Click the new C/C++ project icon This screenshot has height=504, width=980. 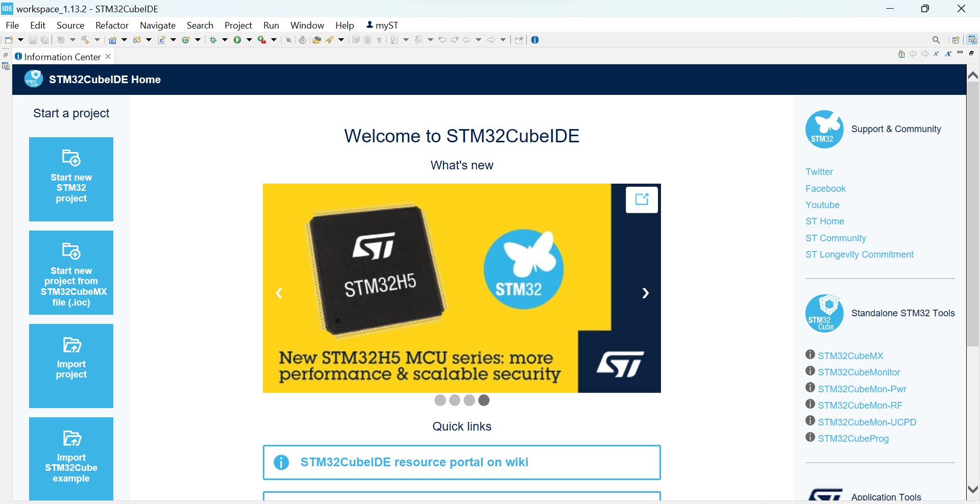point(113,40)
